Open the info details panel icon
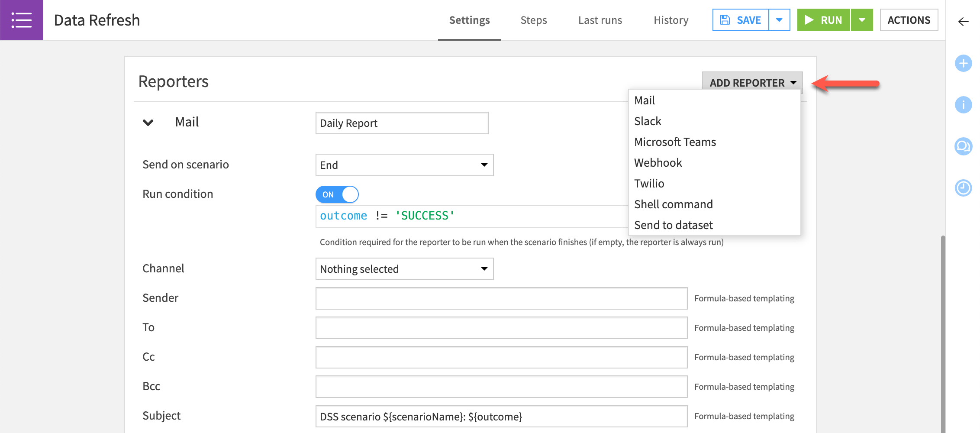 963,105
